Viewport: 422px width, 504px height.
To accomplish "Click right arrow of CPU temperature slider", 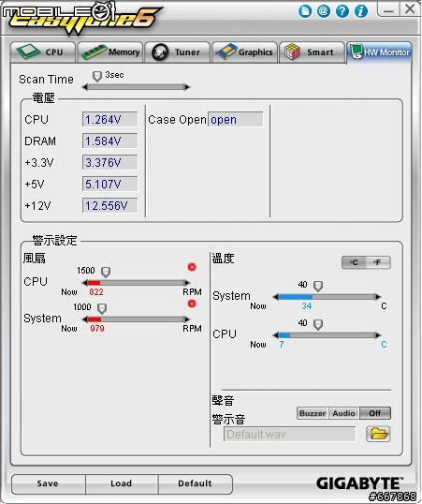I will point(378,335).
